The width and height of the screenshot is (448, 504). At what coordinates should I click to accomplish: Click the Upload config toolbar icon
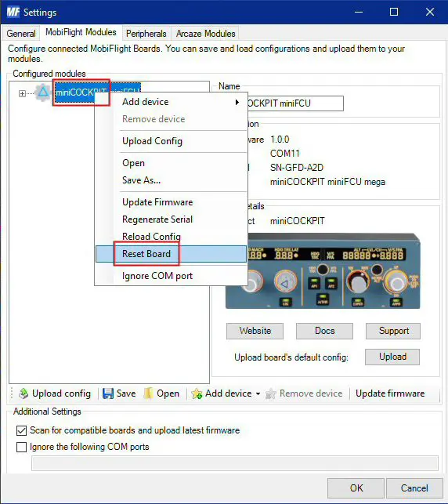tap(23, 393)
